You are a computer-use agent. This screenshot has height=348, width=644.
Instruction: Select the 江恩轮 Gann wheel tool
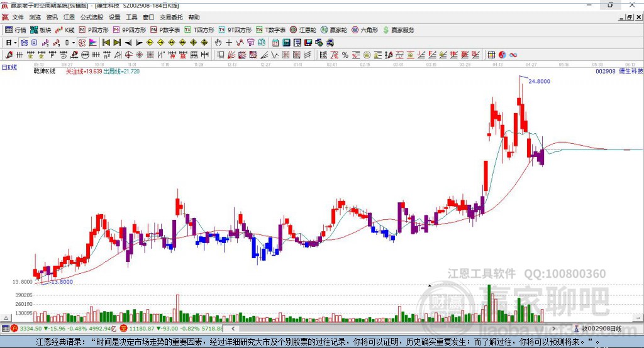coord(303,30)
